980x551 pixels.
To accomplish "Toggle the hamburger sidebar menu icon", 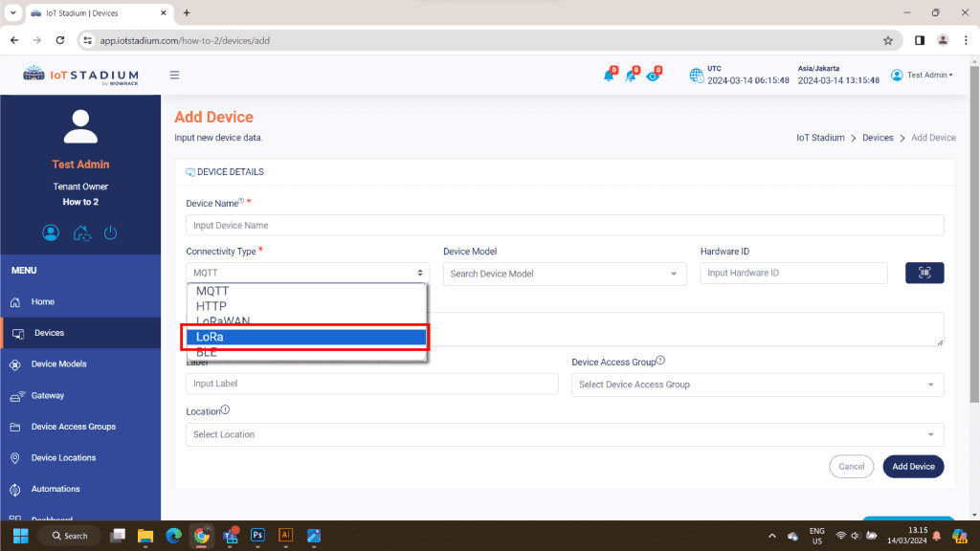I will 174,76.
